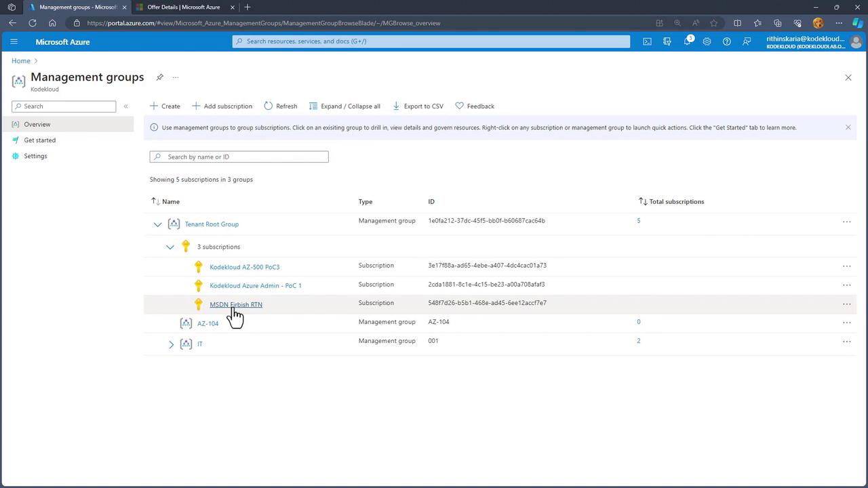This screenshot has height=488, width=868.
Task: Collapse the left sidebar menu
Action: (125, 106)
